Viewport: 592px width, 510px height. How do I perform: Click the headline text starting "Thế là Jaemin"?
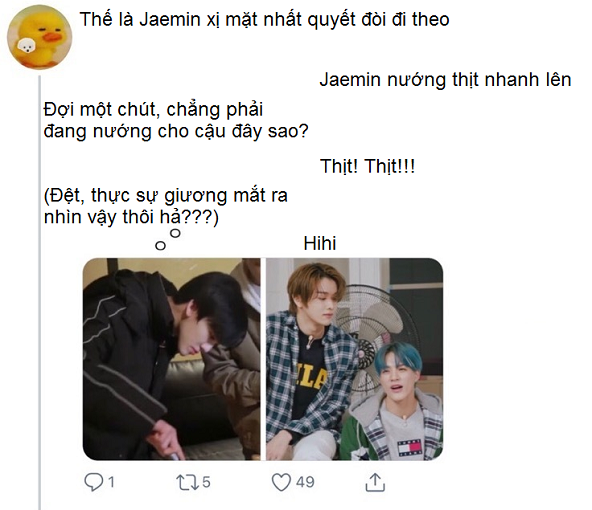pyautogui.click(x=265, y=20)
